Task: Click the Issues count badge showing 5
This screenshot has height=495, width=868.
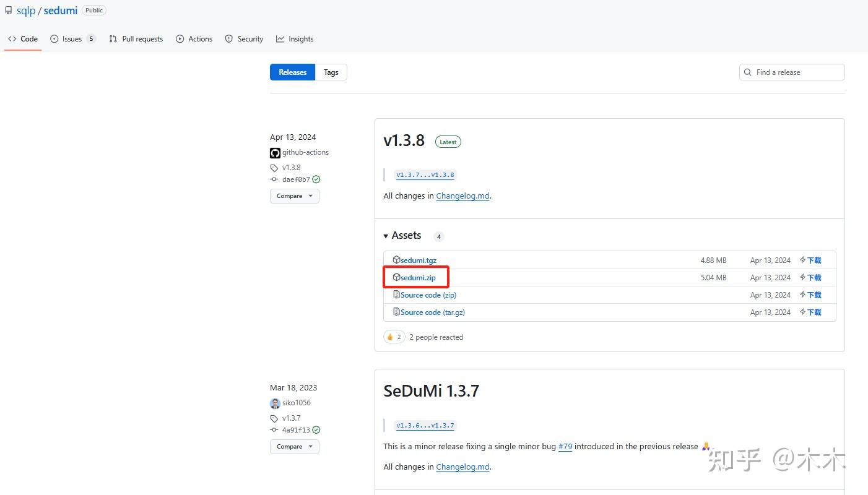Action: [x=91, y=39]
